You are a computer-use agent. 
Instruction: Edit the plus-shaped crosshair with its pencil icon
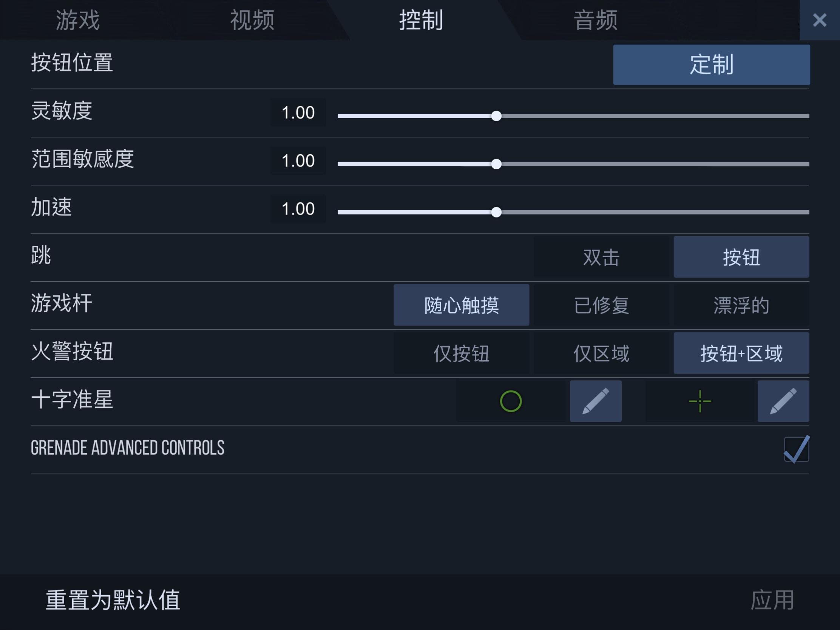pos(783,401)
